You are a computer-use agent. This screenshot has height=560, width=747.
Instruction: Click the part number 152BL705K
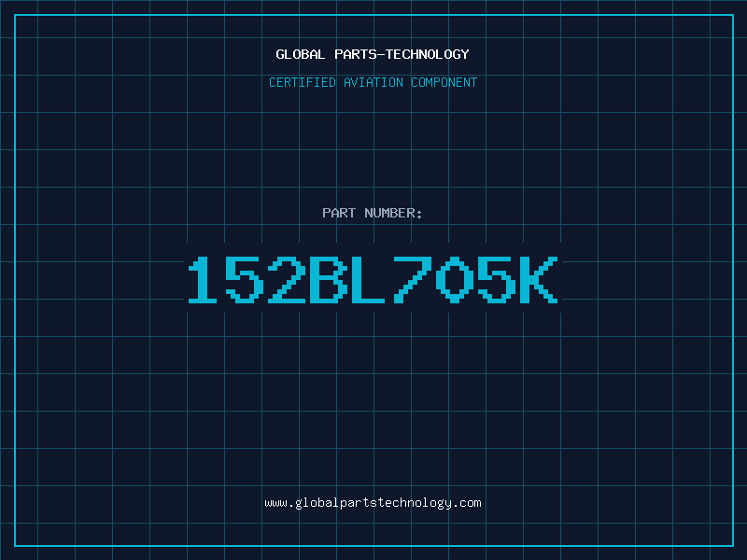coord(373,279)
